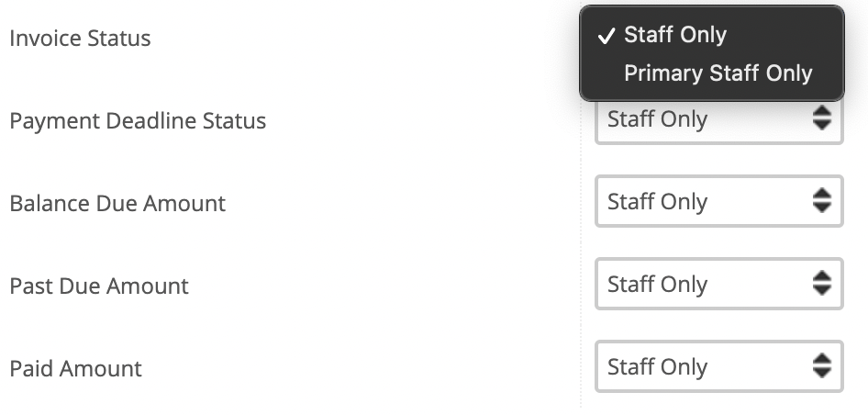Open the Balance Due Amount dropdown
The image size is (868, 415).
pos(718,201)
